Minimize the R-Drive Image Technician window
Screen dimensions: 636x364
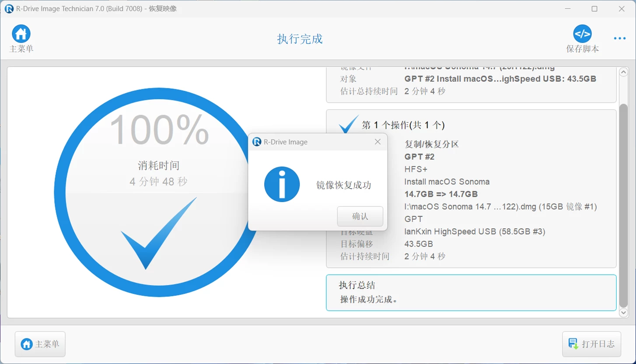click(567, 9)
